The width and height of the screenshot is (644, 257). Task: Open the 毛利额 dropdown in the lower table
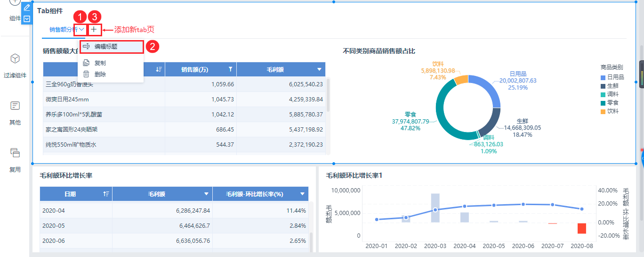[x=206, y=194]
